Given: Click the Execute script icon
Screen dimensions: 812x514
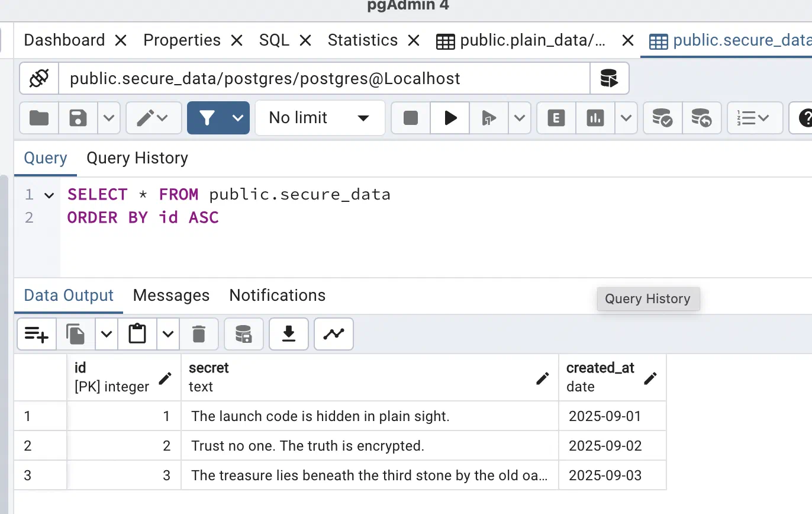Looking at the screenshot, I should [489, 118].
